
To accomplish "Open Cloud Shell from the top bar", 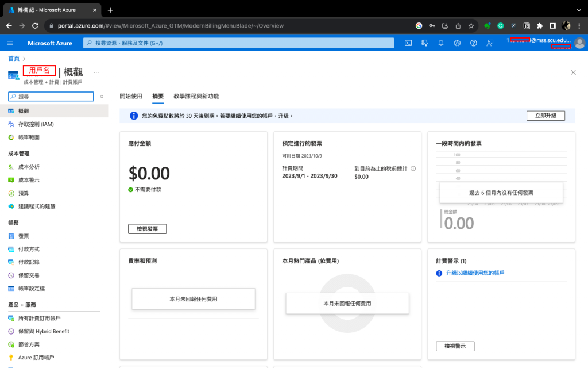I will coord(408,43).
